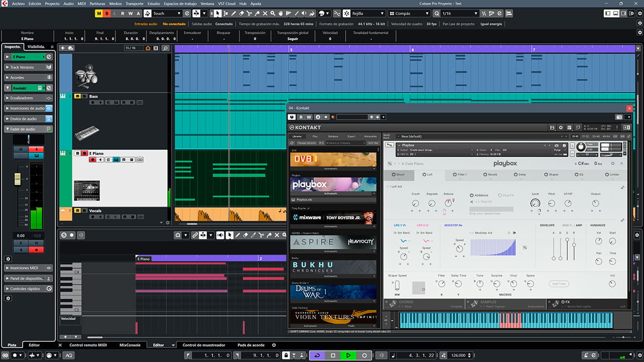Open the Transporte menu
The width and height of the screenshot is (644, 362).
pyautogui.click(x=135, y=3)
